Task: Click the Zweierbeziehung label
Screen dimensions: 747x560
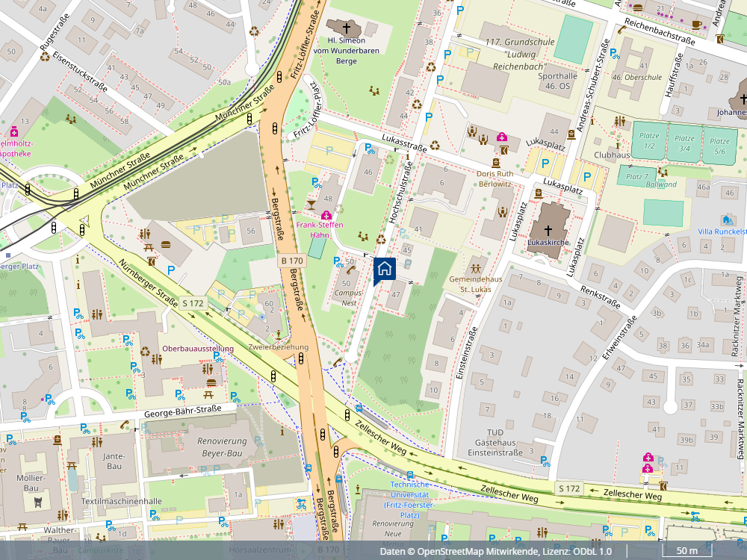Action: tap(278, 347)
